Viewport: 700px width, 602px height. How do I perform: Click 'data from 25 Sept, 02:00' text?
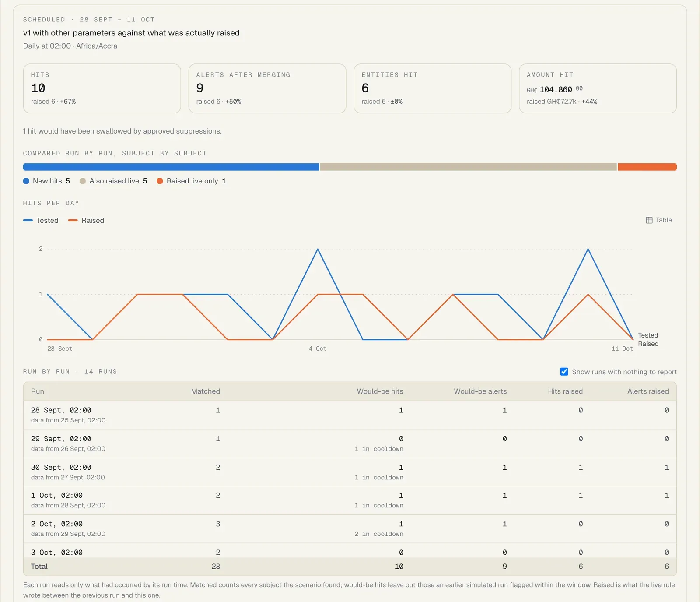coord(68,420)
